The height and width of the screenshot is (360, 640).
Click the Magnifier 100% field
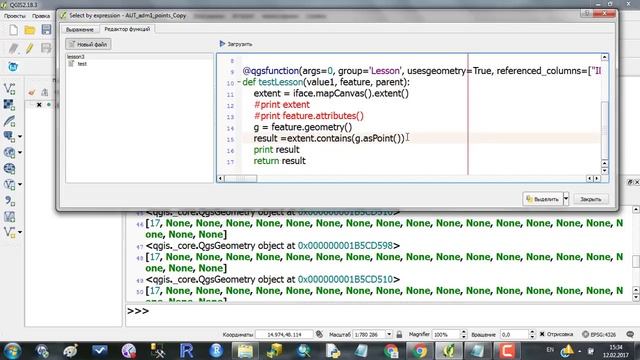[446, 334]
